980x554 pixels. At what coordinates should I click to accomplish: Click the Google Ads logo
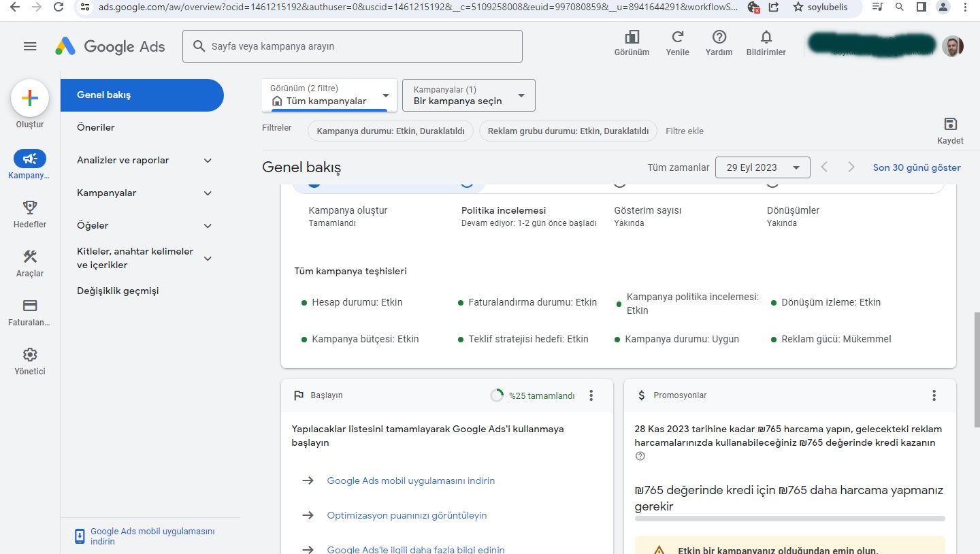(x=110, y=46)
